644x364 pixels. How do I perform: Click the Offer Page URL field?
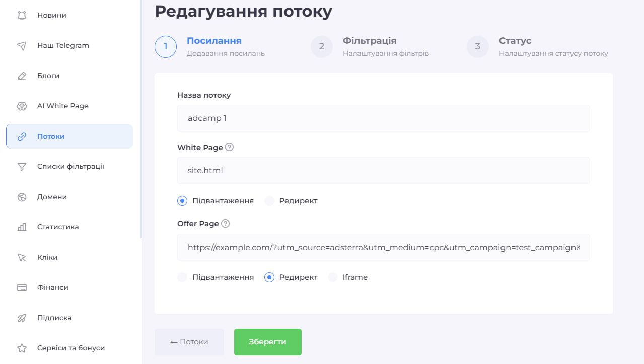pos(383,247)
